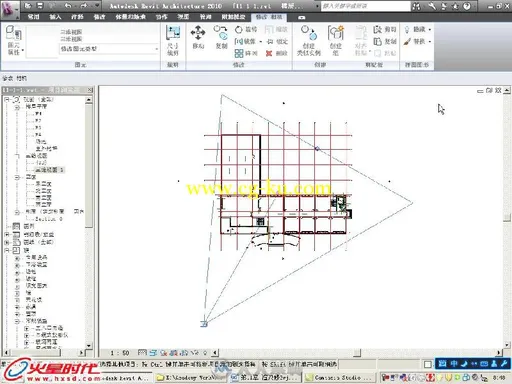
Task: Toggle Crop Region on the view control bar
Action: pyautogui.click(x=174, y=352)
